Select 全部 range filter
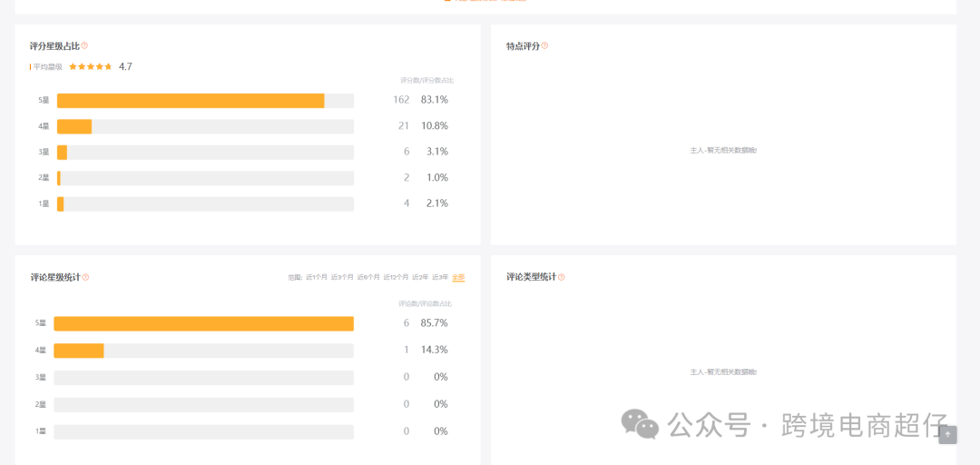This screenshot has height=465, width=980. 458,277
